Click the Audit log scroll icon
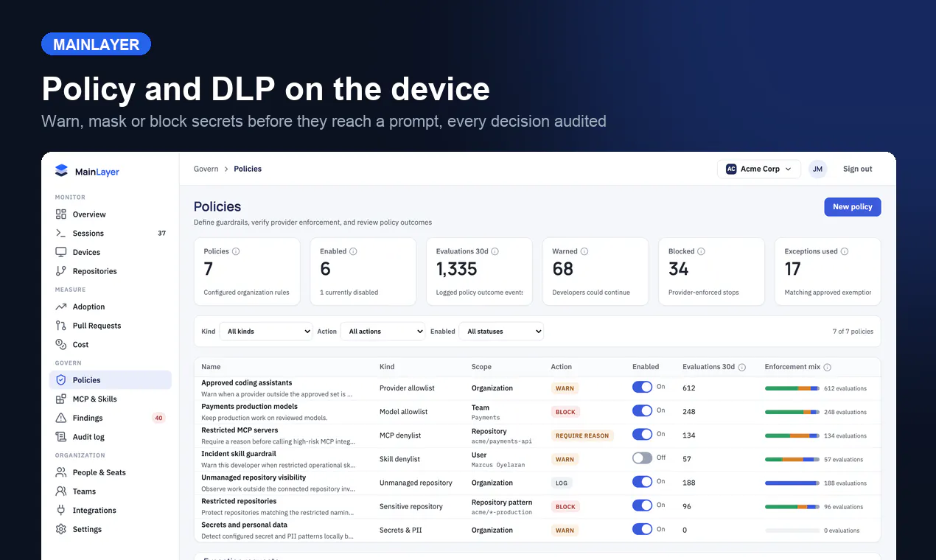Viewport: 936px width, 560px height. [x=61, y=437]
